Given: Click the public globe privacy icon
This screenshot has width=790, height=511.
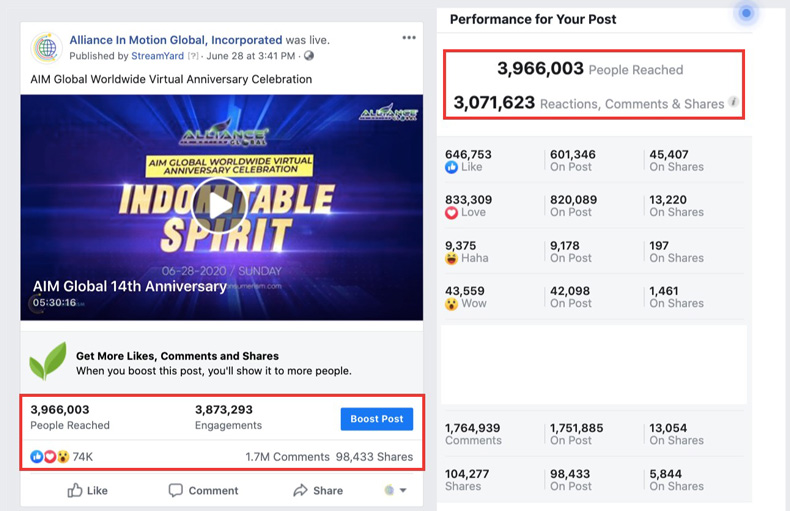Looking at the screenshot, I should tap(309, 56).
